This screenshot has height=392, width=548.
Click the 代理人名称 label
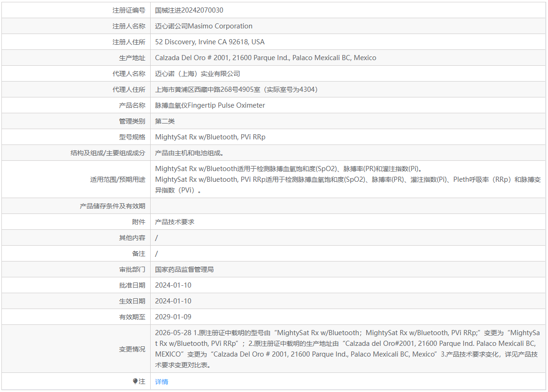pos(129,74)
